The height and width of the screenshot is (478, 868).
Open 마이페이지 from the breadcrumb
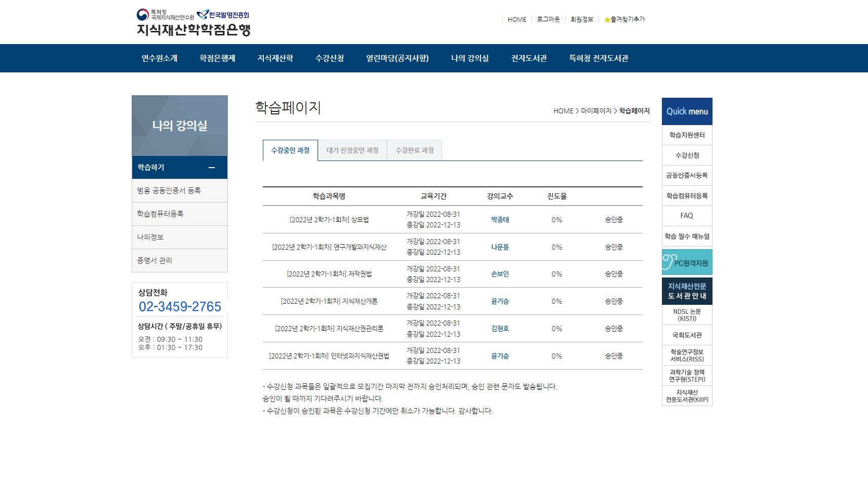point(596,111)
